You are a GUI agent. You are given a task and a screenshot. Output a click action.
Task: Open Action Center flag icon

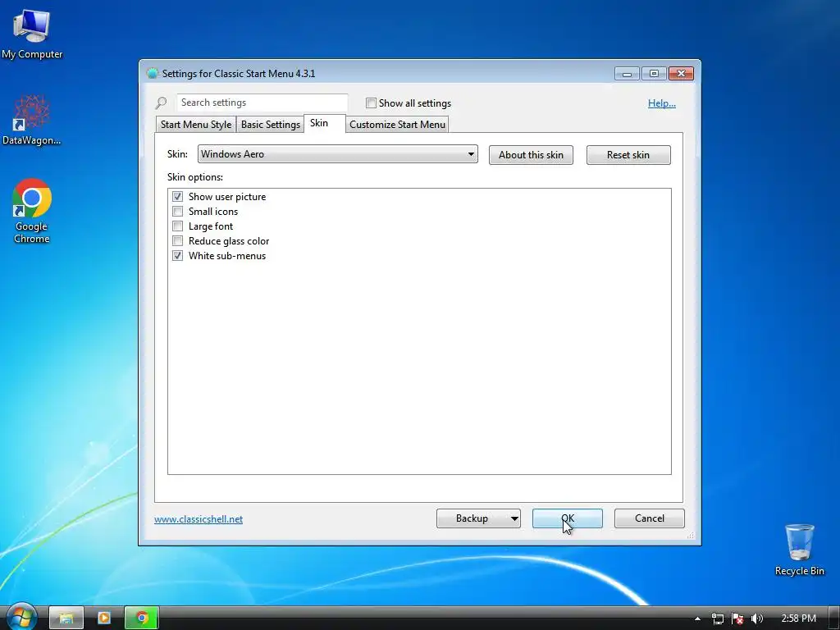coord(737,619)
